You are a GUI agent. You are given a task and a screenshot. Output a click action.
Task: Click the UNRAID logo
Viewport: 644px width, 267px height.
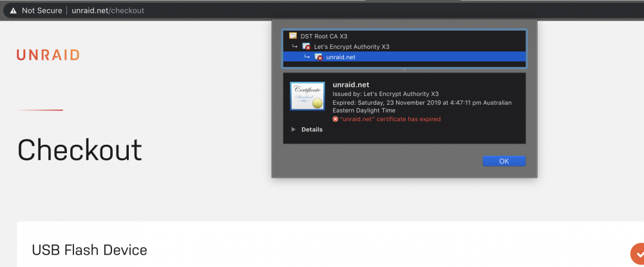pyautogui.click(x=48, y=55)
